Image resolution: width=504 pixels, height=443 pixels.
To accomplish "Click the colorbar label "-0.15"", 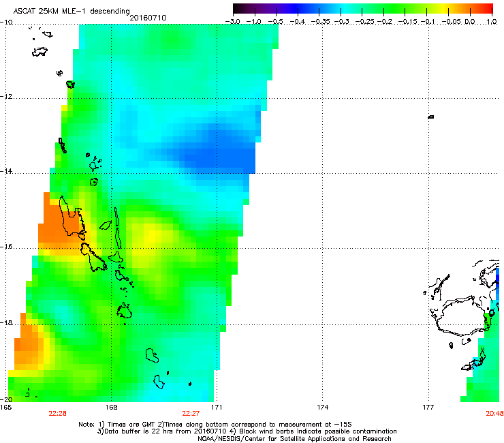I will (407, 22).
